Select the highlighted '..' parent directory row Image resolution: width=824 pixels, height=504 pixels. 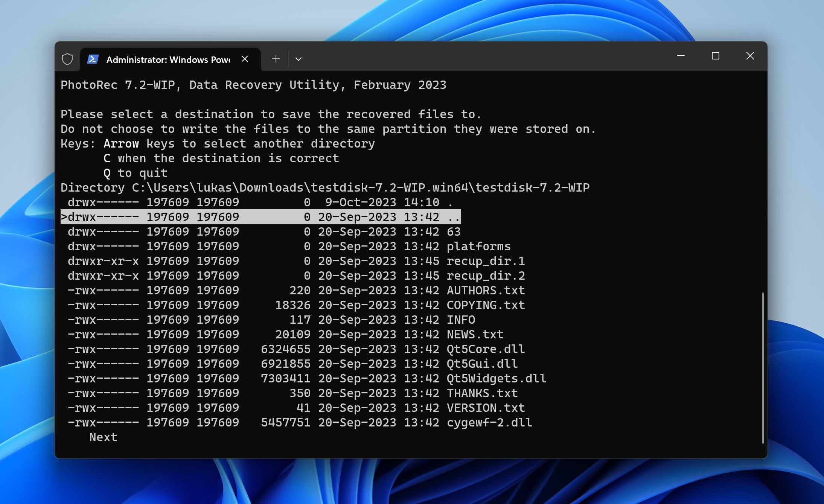coord(260,217)
